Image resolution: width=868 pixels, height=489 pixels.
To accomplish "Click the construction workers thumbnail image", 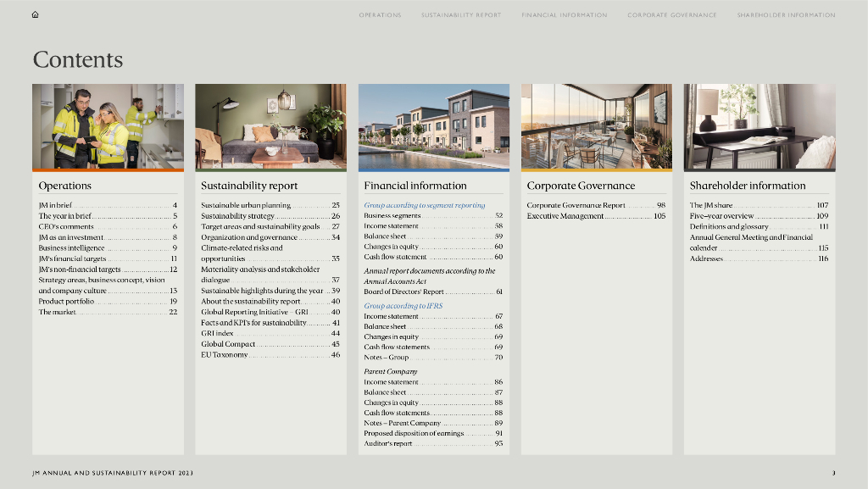I will [x=108, y=127].
